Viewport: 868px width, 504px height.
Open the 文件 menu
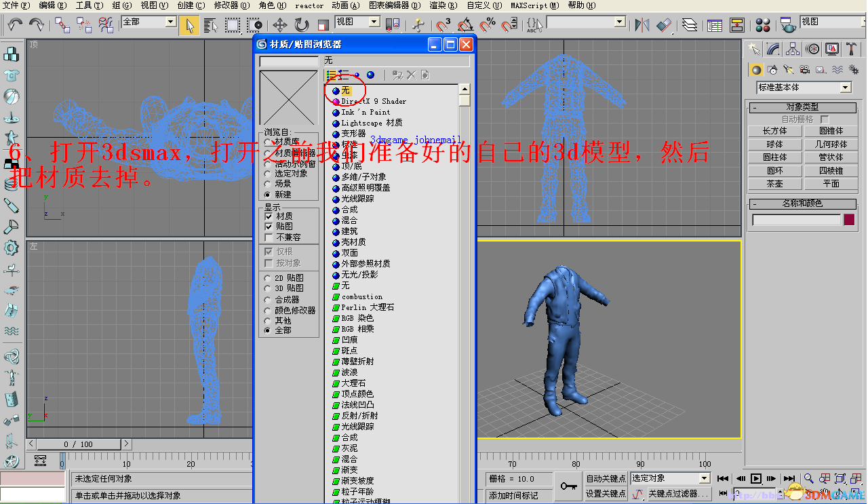(16, 5)
